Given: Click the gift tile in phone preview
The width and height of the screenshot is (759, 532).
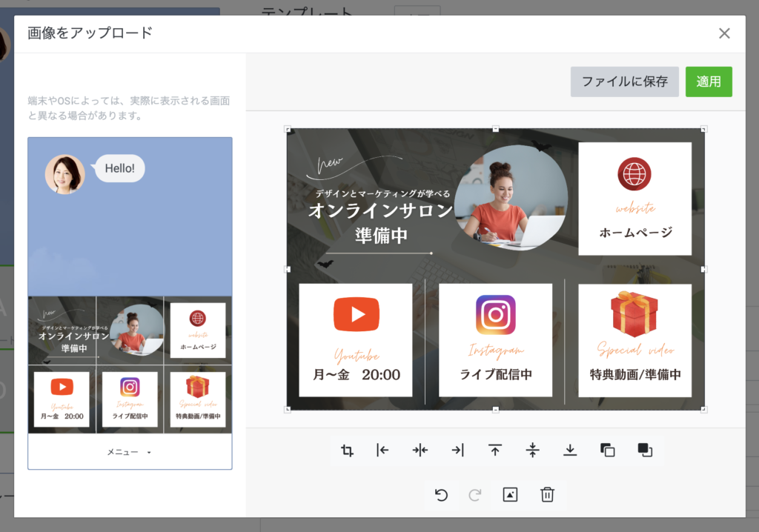Looking at the screenshot, I should [198, 399].
